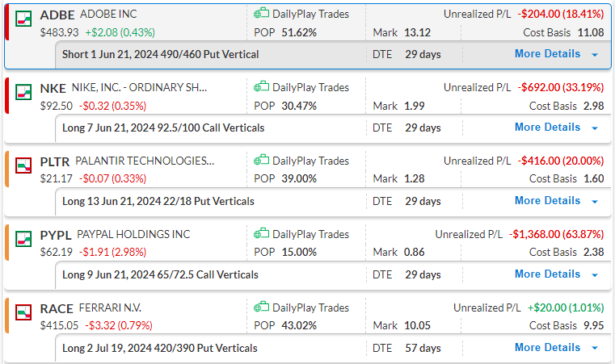
Task: Click the RACE change -$3.32 (0.79%)
Action: coord(119,325)
